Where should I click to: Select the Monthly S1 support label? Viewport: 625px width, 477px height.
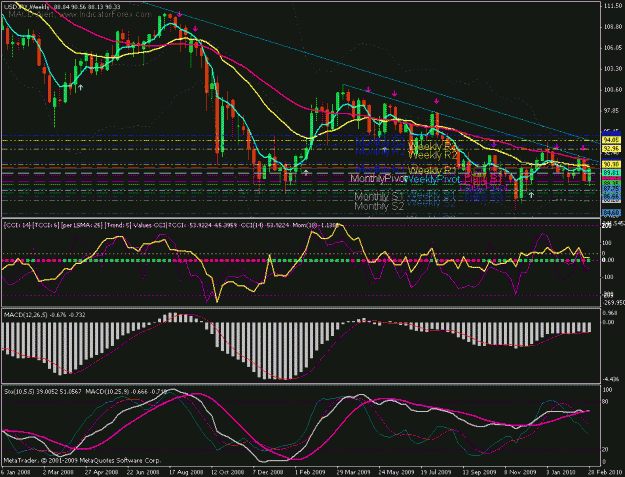coord(379,196)
